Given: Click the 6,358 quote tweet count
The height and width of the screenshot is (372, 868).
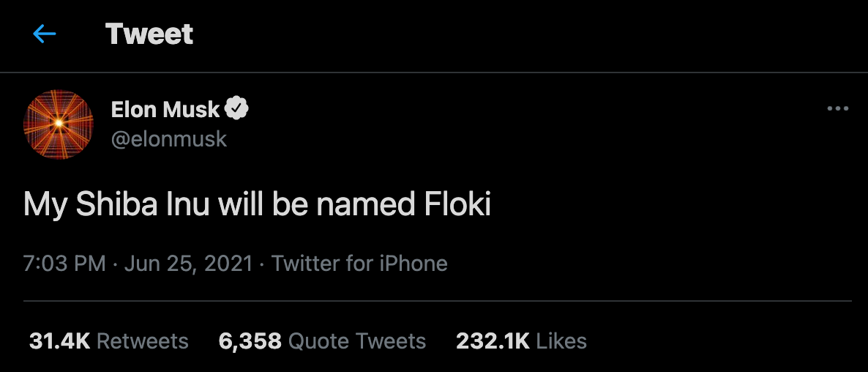Looking at the screenshot, I should [x=250, y=341].
